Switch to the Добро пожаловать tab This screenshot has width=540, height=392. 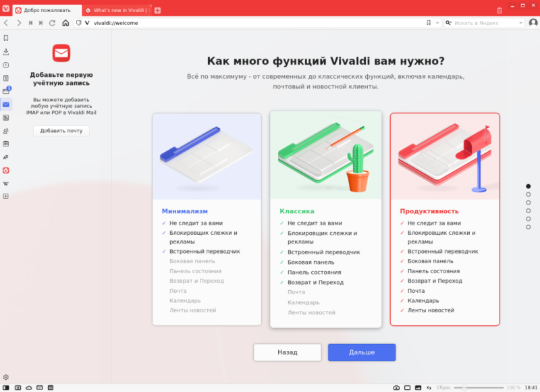click(x=47, y=10)
